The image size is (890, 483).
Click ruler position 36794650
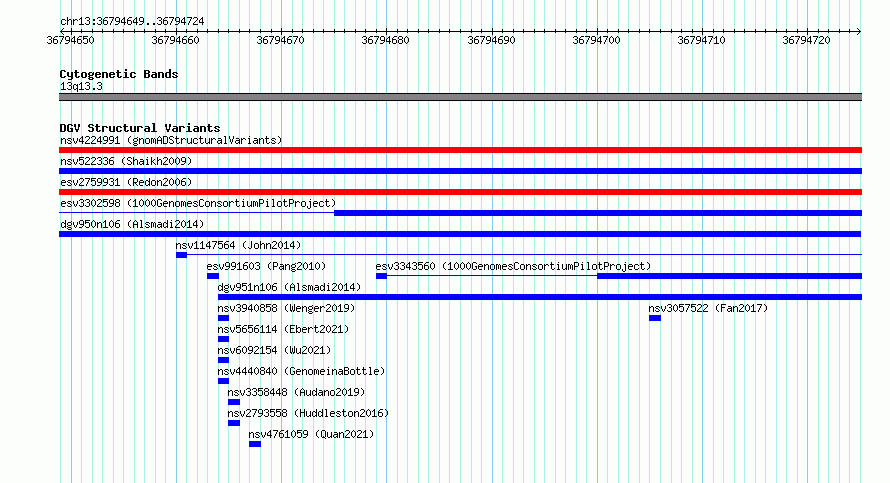point(70,40)
